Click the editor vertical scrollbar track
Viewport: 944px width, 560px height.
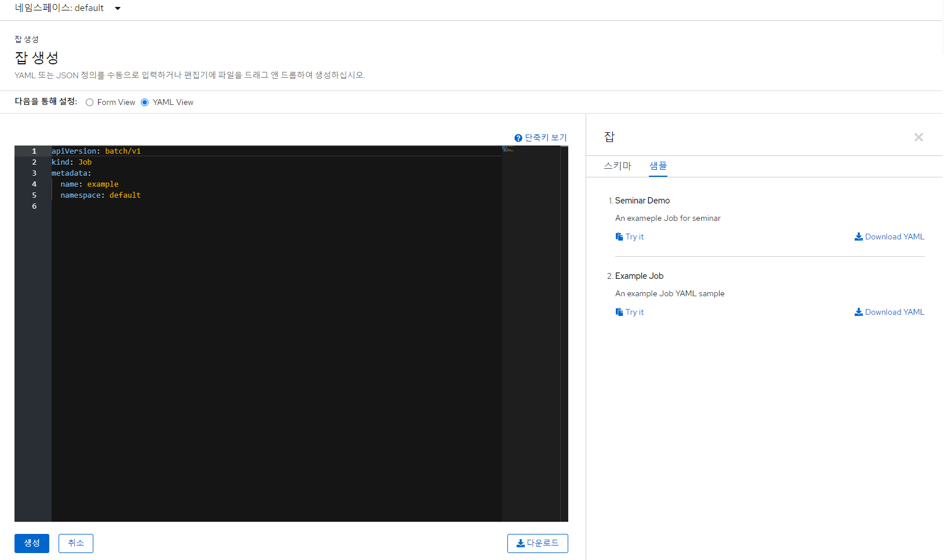(x=564, y=333)
